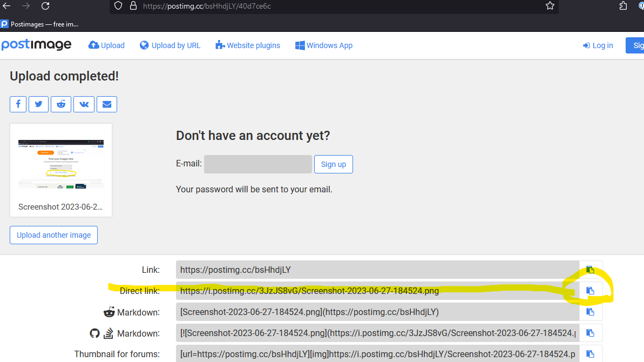Screen dimensions: 644x362
Task: Select the address bar URL
Action: point(207,6)
